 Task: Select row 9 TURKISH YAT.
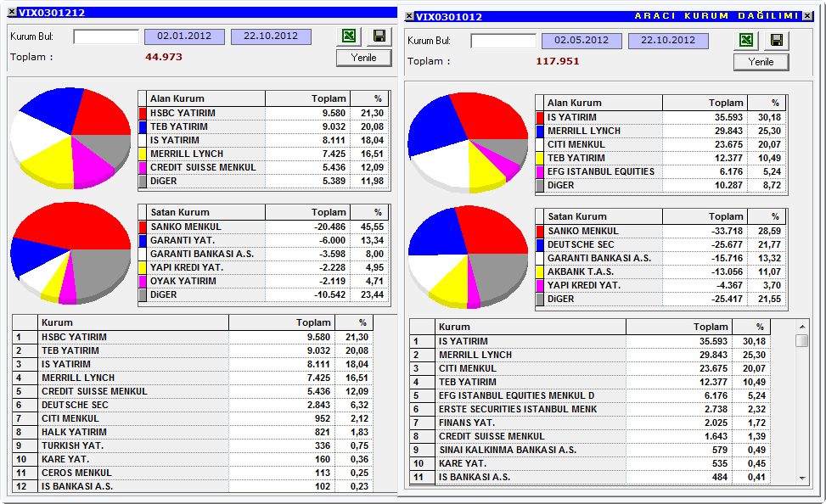coord(192,446)
